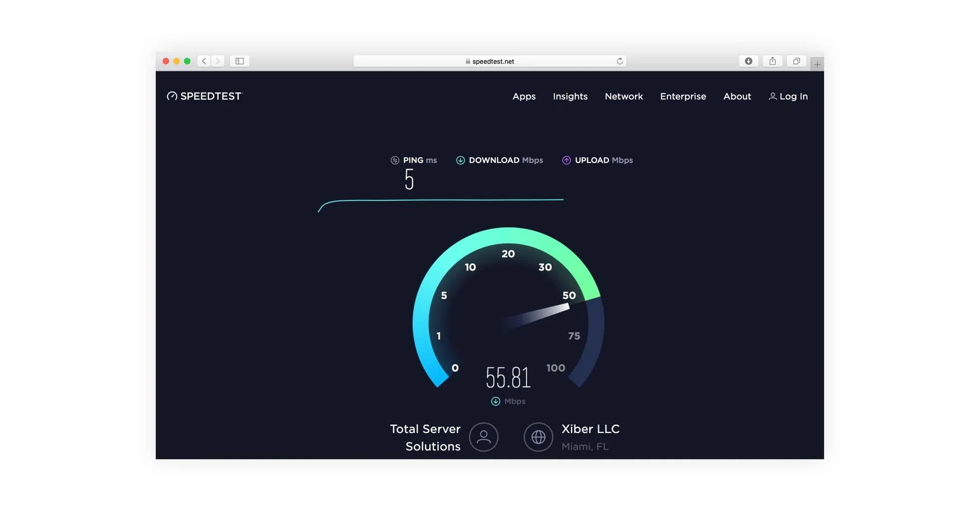Viewport: 980px width, 511px height.
Task: Reload the page with the refresh icon
Action: tap(620, 61)
